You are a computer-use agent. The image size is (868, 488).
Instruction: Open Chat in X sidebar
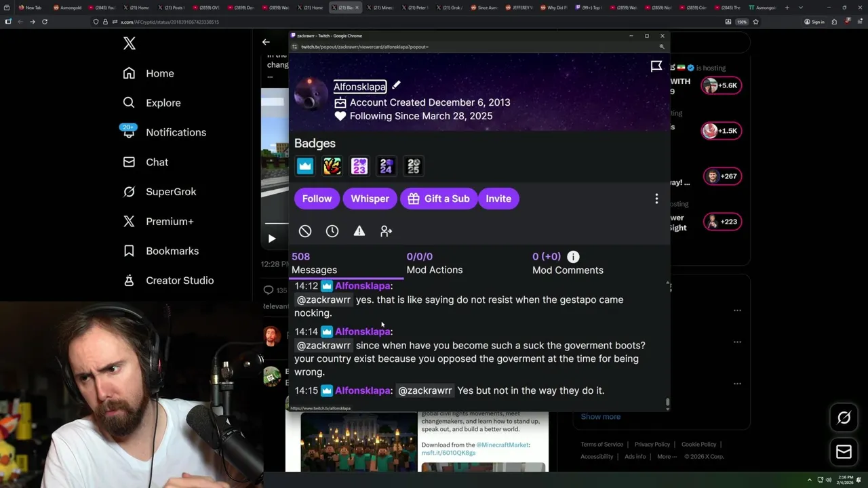point(145,162)
